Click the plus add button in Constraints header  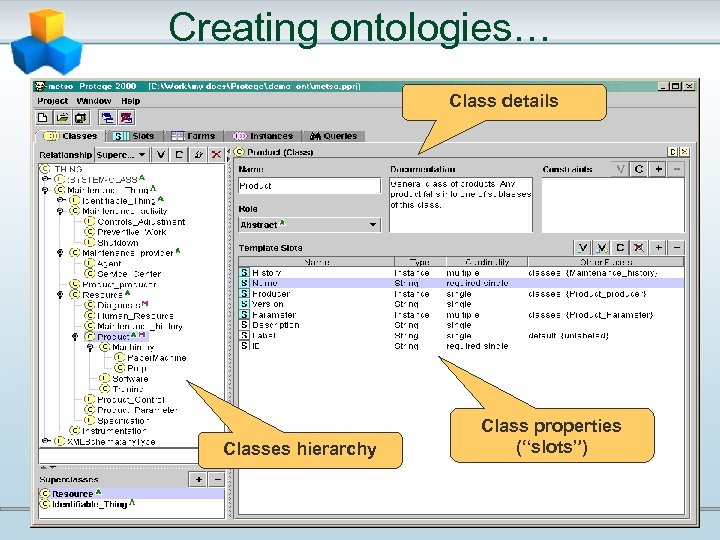point(658,169)
